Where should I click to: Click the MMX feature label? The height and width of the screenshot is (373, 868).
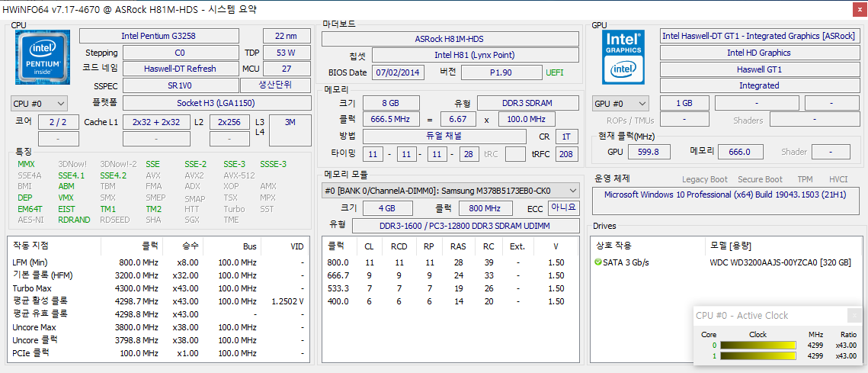[25, 164]
